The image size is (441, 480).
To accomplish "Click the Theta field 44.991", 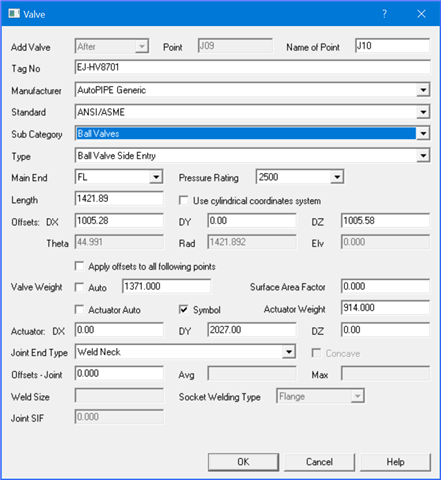I will pos(119,242).
